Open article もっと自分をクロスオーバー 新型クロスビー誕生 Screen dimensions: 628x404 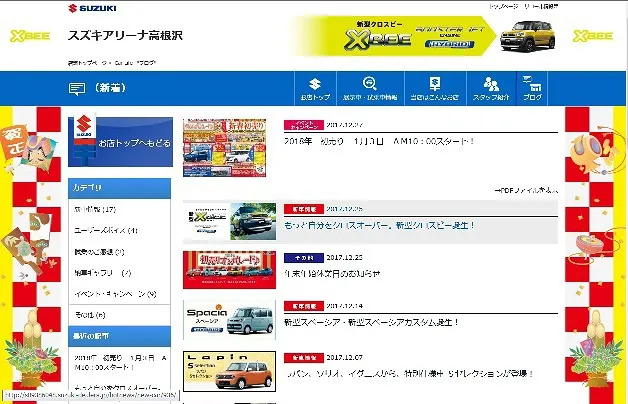pyautogui.click(x=380, y=225)
